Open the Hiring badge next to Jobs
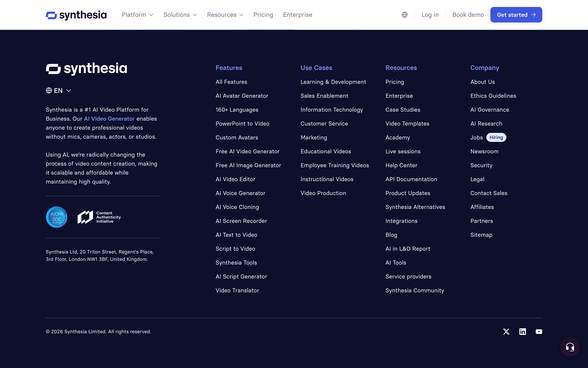 coord(496,137)
